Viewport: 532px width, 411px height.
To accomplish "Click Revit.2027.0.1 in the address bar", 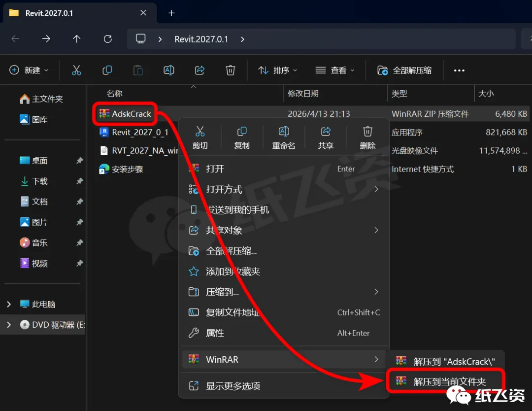I will point(201,39).
